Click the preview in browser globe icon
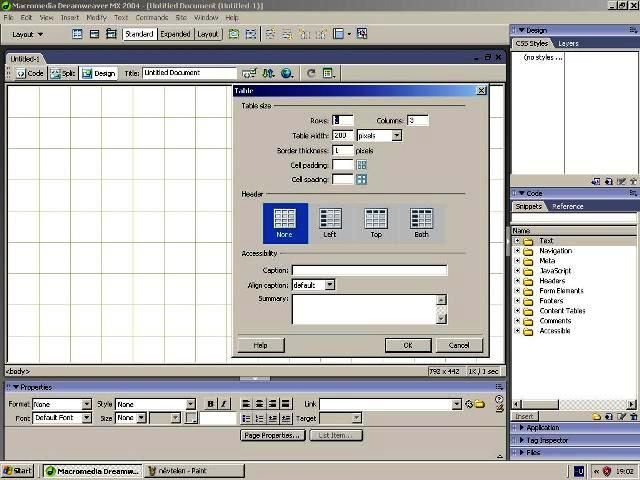Screen dimensions: 640x480 click(287, 73)
